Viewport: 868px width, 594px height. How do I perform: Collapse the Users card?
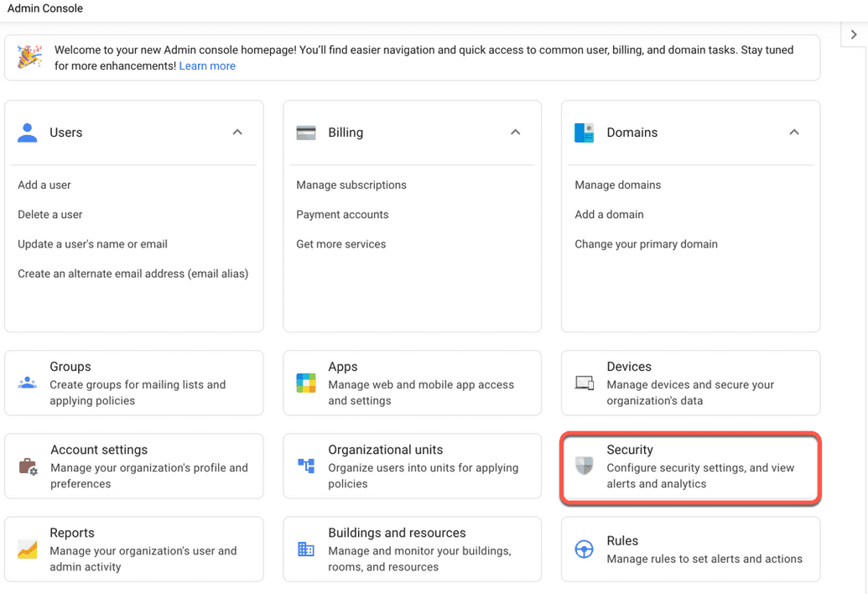237,132
